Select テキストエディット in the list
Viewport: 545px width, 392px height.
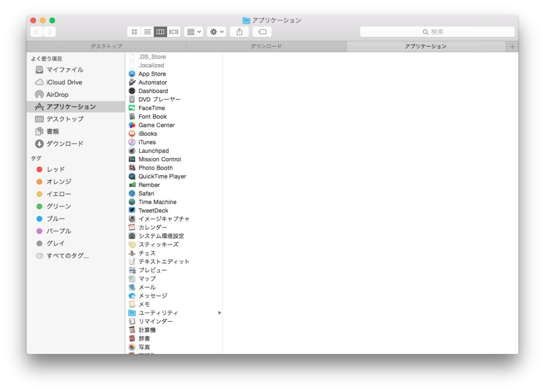(174, 262)
